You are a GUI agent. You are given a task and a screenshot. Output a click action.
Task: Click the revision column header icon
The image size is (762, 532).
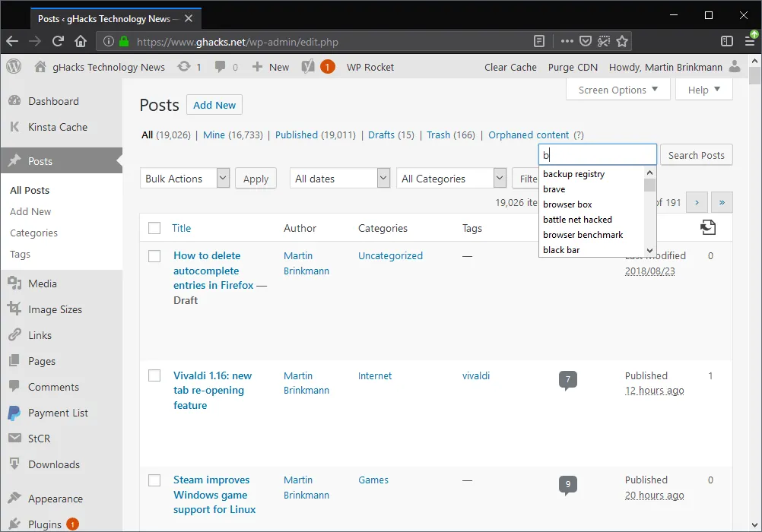click(708, 227)
